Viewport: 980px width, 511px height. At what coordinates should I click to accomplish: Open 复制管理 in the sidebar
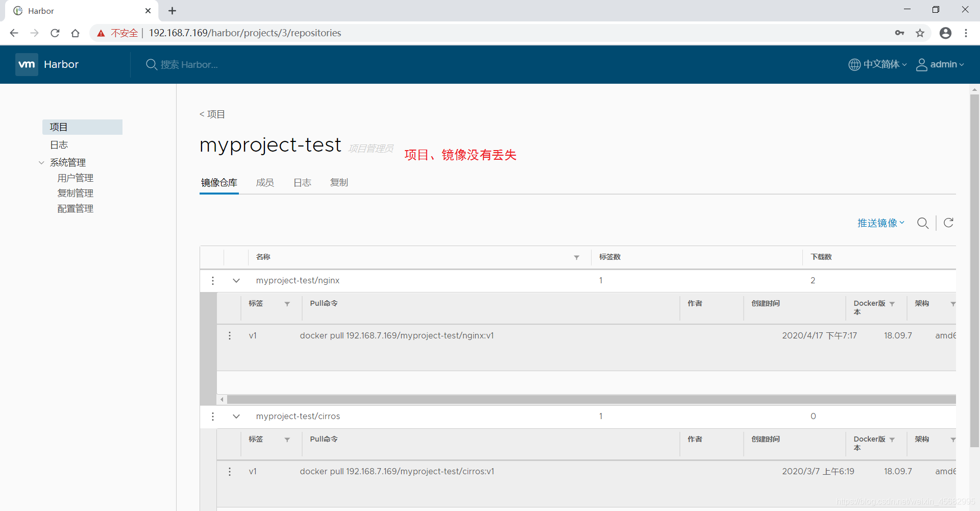(x=76, y=193)
